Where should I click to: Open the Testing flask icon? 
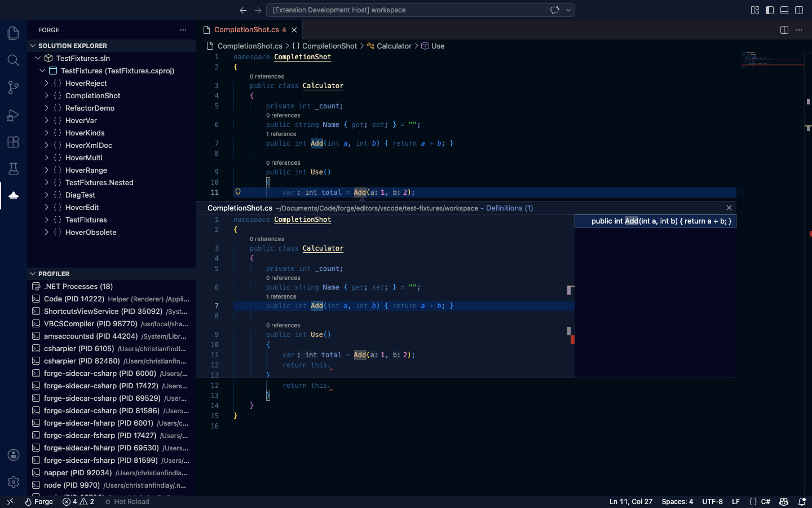click(x=14, y=169)
